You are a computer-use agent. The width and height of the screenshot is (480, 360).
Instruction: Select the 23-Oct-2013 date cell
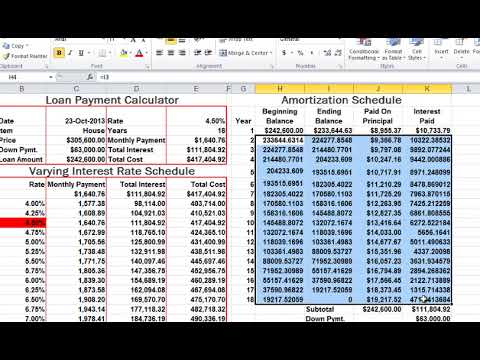click(76, 121)
